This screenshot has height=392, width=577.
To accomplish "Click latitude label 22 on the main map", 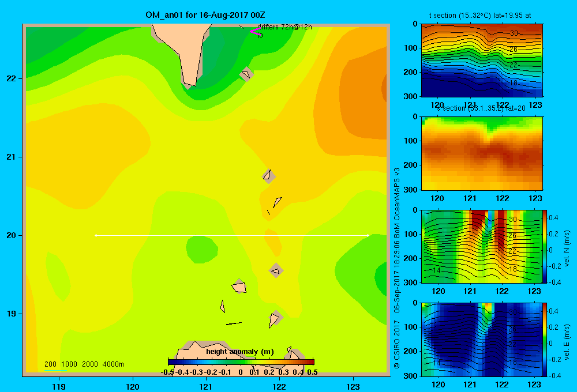I will [x=12, y=78].
